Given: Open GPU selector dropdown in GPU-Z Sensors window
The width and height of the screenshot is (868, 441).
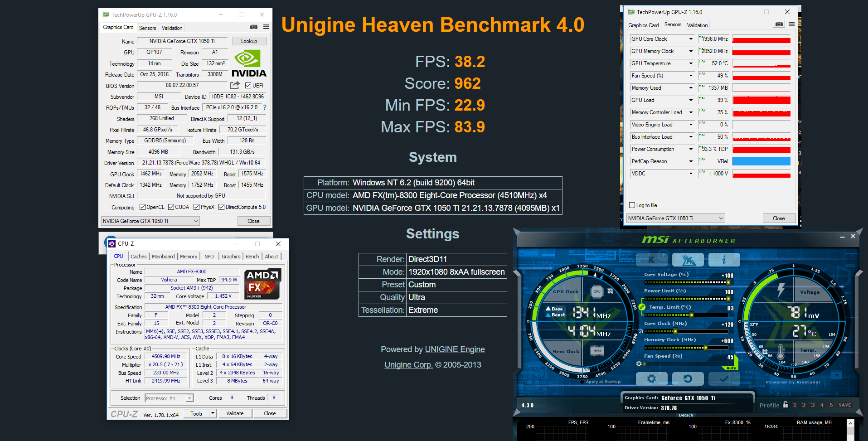Looking at the screenshot, I should 675,218.
